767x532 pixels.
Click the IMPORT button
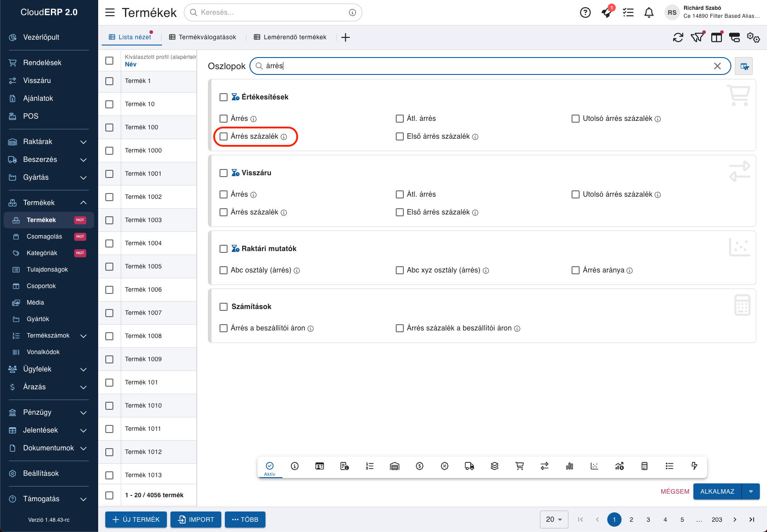pos(196,520)
